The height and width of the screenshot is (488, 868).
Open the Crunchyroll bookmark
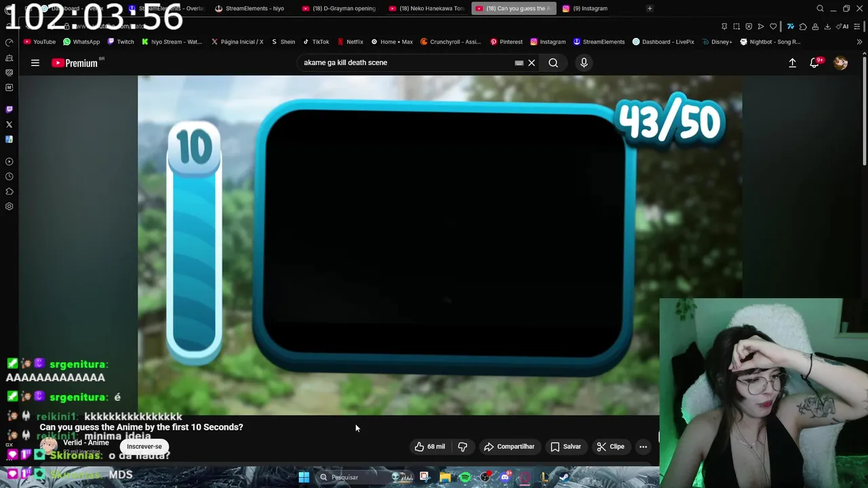[x=451, y=42]
